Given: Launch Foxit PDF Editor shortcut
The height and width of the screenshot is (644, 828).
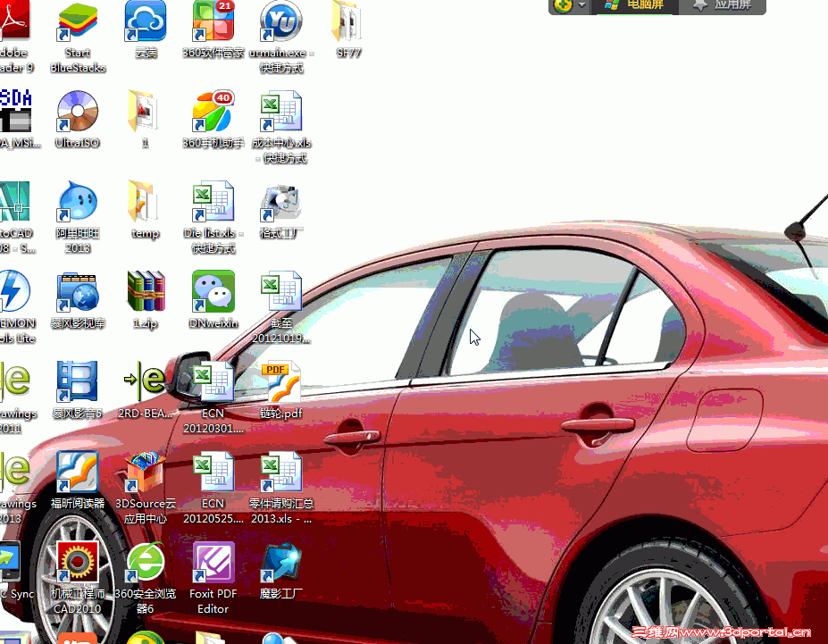Looking at the screenshot, I should (x=213, y=562).
